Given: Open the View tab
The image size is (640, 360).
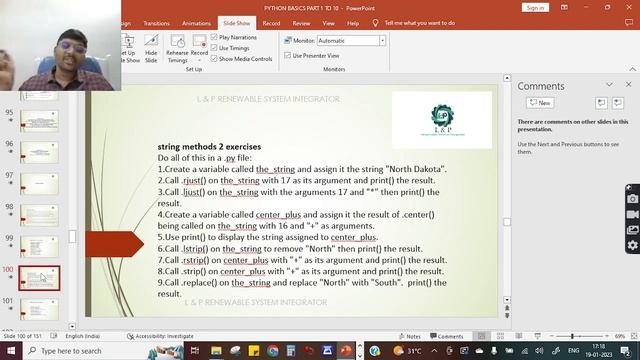Looking at the screenshot, I should click(x=328, y=23).
